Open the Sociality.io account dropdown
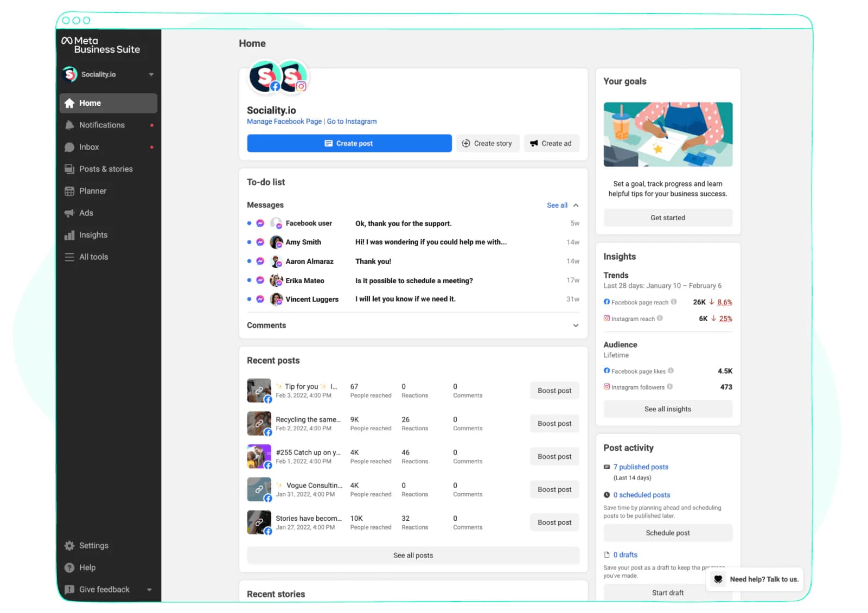 pyautogui.click(x=108, y=74)
